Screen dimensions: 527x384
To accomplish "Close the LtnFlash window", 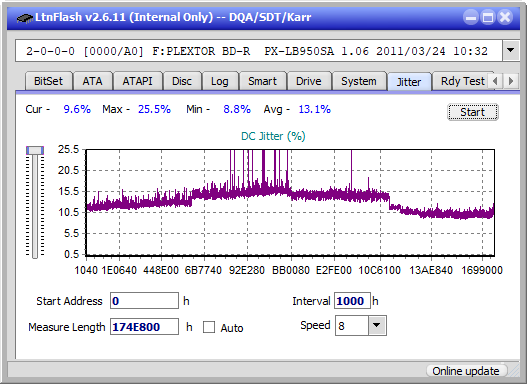I will point(505,17).
